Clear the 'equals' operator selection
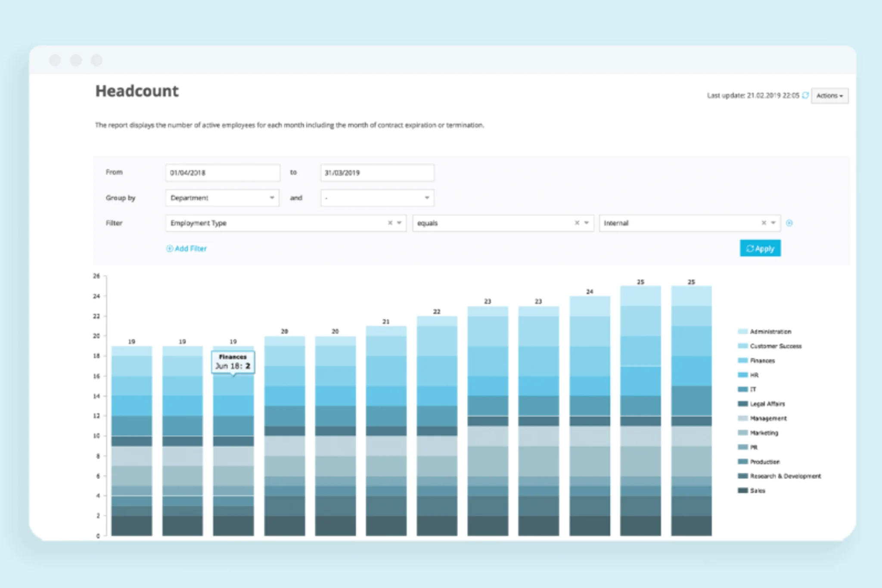The height and width of the screenshot is (588, 882). point(577,223)
